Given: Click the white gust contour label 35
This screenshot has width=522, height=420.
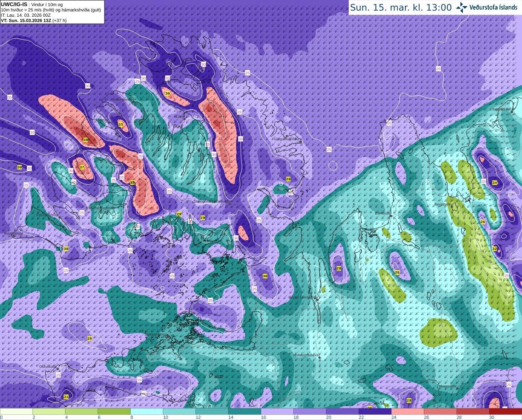Looking at the screenshot, I should [x=122, y=177].
